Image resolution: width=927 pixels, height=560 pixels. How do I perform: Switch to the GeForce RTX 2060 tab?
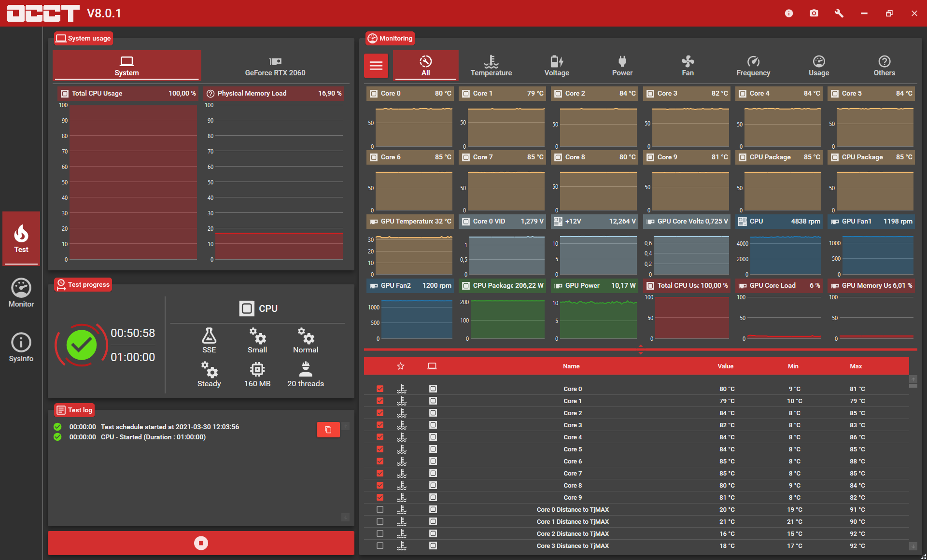[x=275, y=66]
